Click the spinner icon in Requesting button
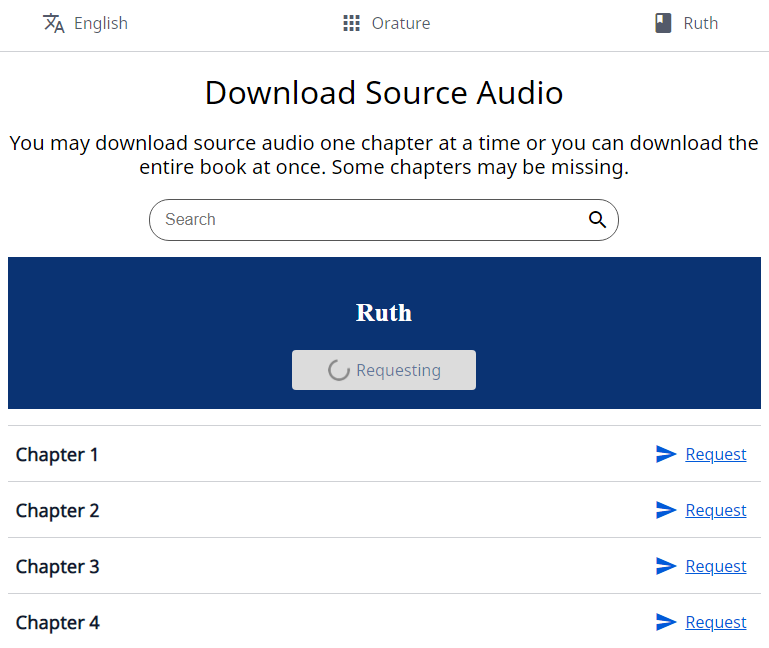This screenshot has width=769, height=648. 339,370
